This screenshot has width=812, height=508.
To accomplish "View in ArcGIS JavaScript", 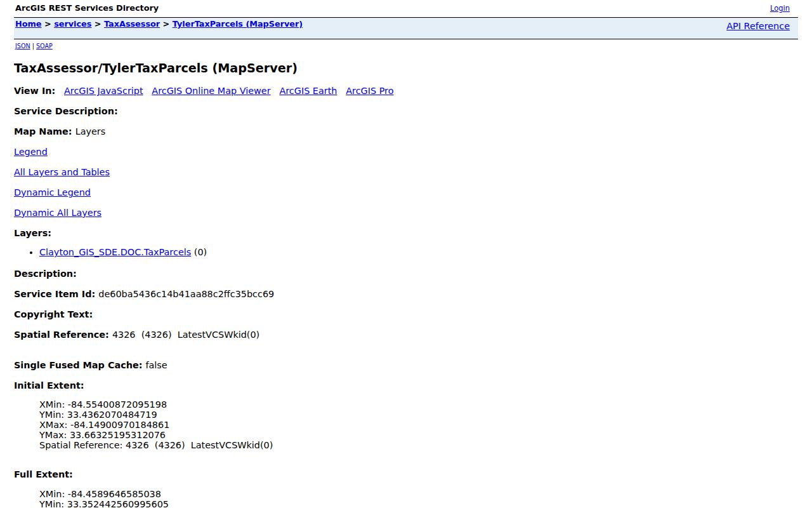I will tap(103, 91).
